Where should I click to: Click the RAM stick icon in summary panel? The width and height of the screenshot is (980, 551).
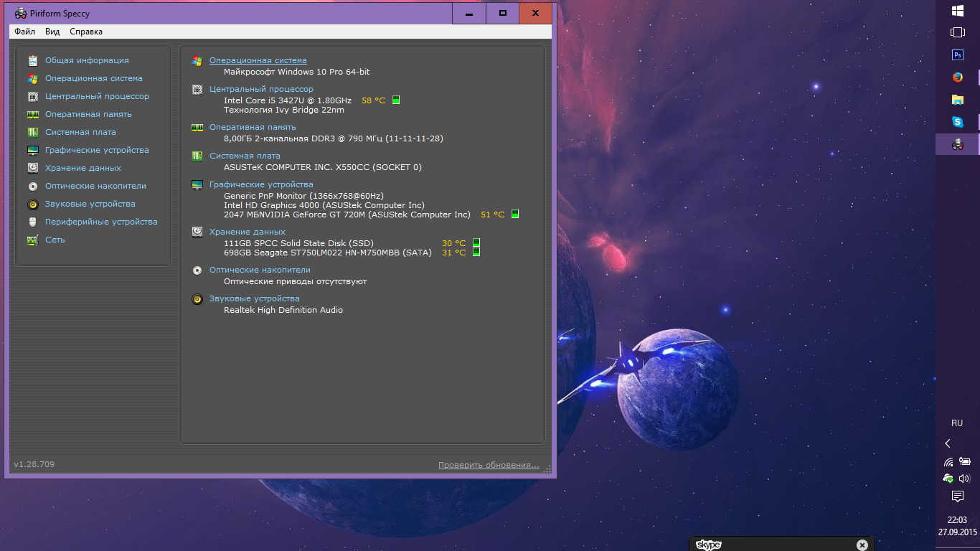click(x=197, y=127)
